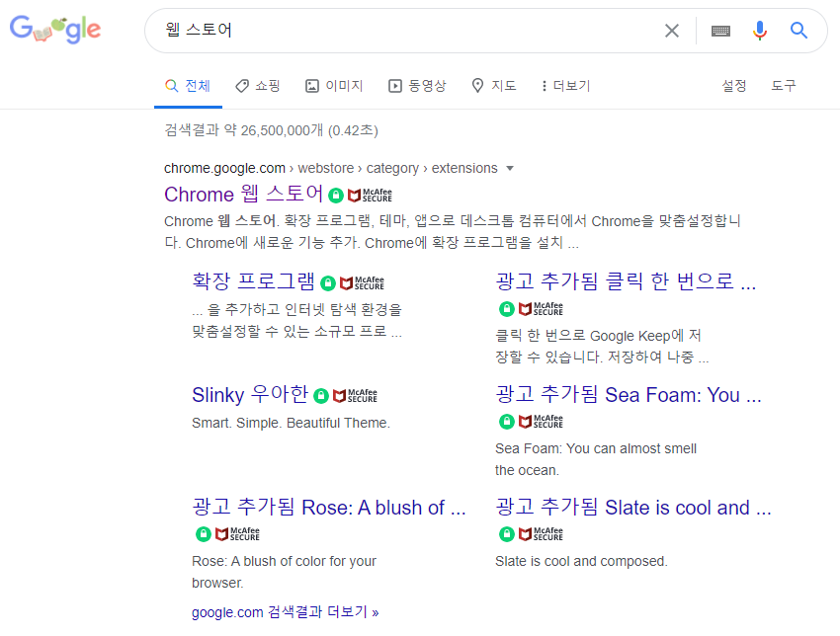
Task: Open the on-screen keyboard input tool
Action: tap(720, 31)
